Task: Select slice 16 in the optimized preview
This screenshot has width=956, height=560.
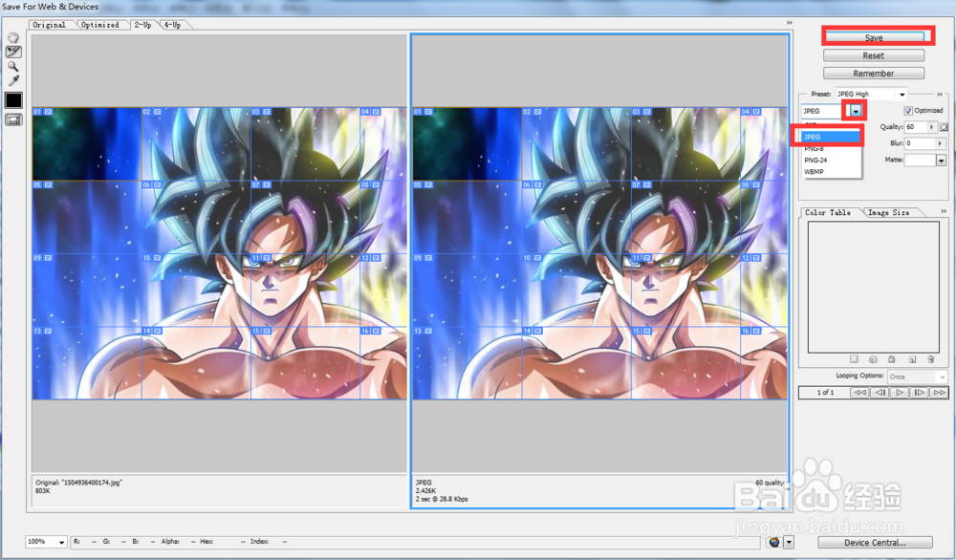Action: pos(764,363)
